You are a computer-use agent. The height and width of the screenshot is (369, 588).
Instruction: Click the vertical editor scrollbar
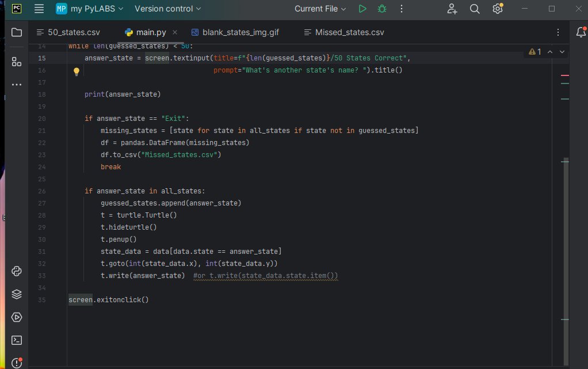tap(565, 261)
